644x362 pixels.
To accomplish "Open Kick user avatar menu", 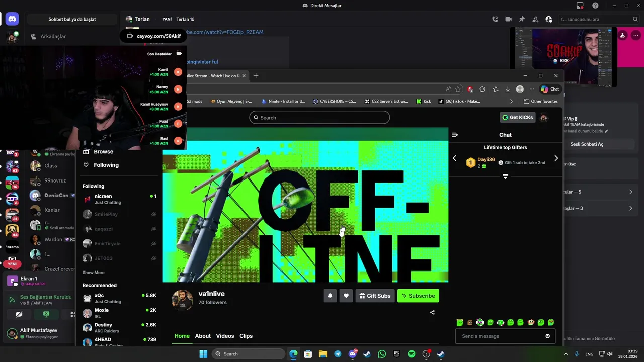I will 543,118.
